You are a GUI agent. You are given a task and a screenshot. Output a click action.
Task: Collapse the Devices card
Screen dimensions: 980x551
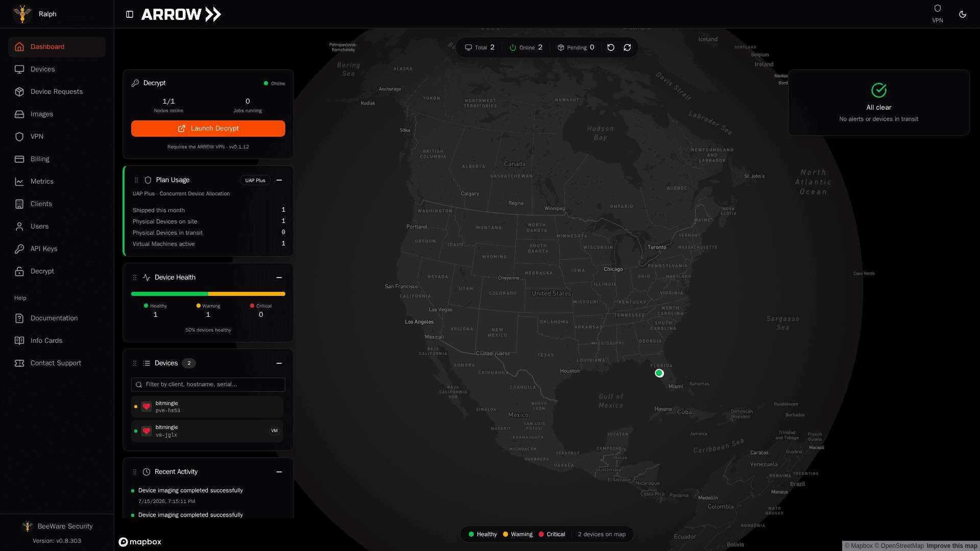279,363
